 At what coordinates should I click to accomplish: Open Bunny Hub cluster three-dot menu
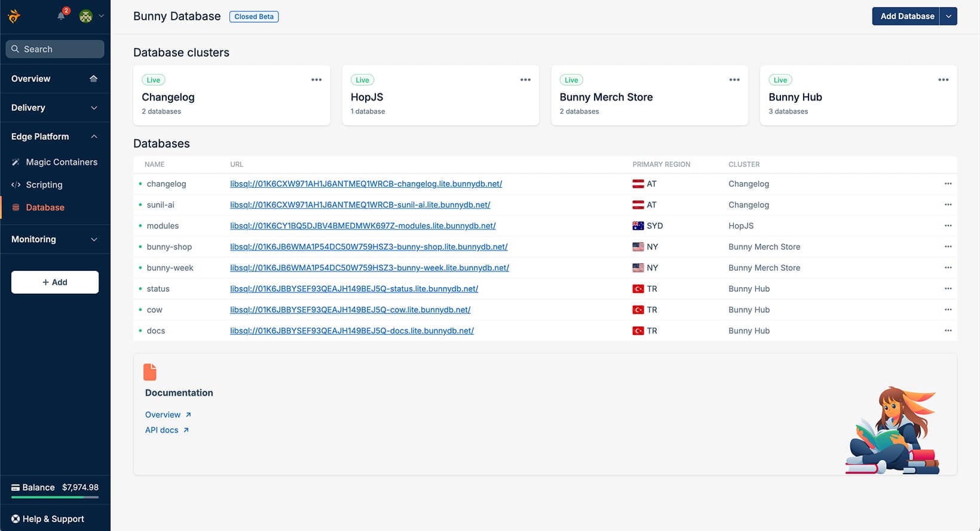point(943,80)
